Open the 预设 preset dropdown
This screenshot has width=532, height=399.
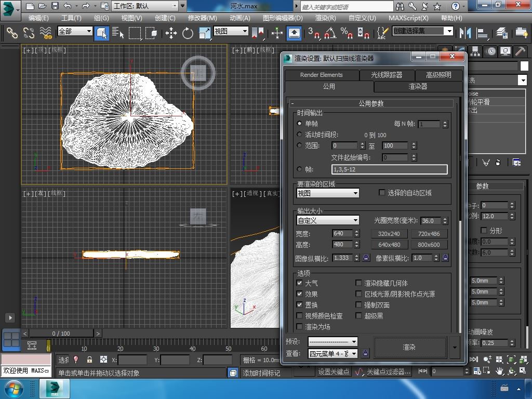coord(332,341)
